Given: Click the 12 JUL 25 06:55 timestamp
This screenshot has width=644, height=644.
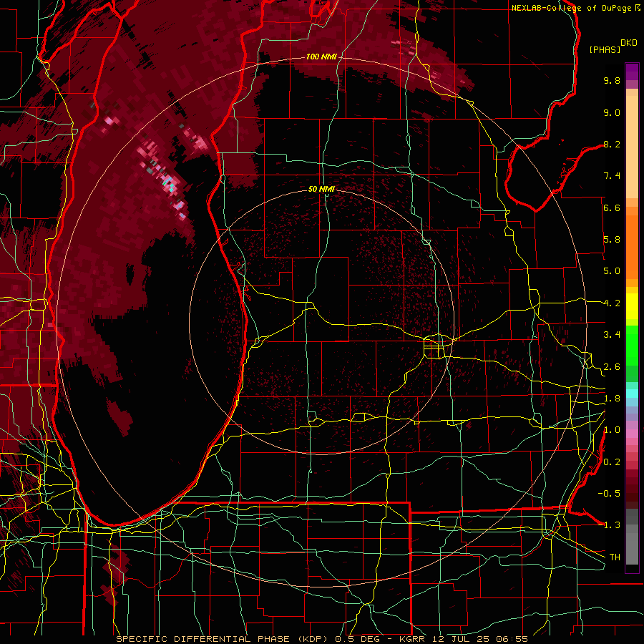Looking at the screenshot, I should pos(479,639).
